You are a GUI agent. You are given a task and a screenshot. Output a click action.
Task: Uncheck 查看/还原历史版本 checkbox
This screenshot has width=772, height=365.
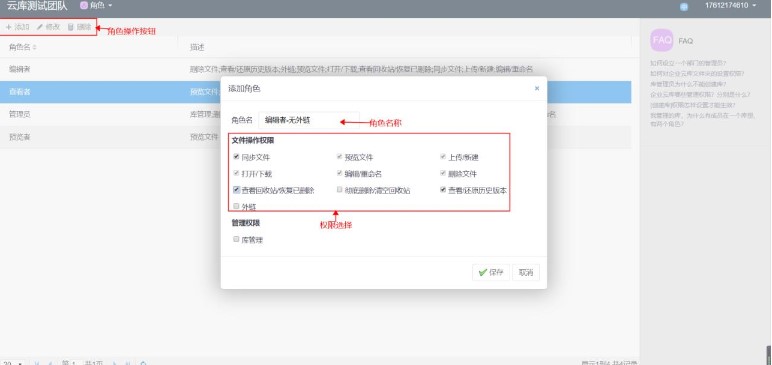443,190
